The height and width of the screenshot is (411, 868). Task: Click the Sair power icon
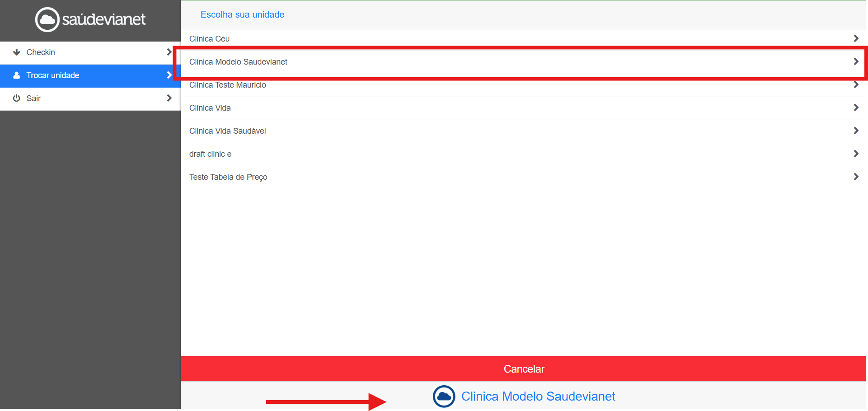coord(17,98)
